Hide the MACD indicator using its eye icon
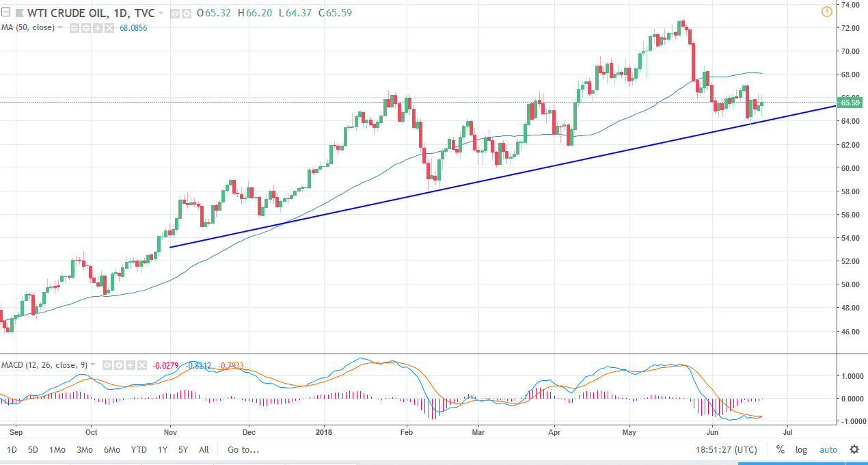Screen dimensions: 868x465 click(107, 364)
